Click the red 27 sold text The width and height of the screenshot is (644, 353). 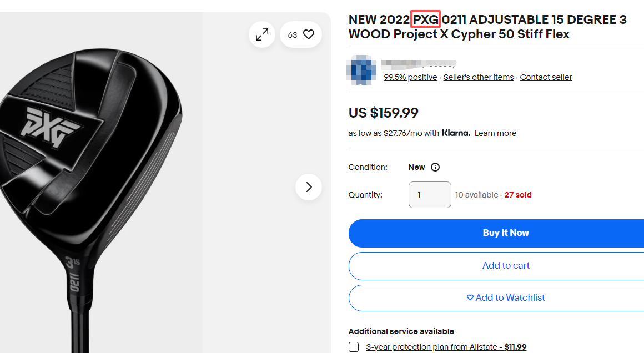coord(517,195)
